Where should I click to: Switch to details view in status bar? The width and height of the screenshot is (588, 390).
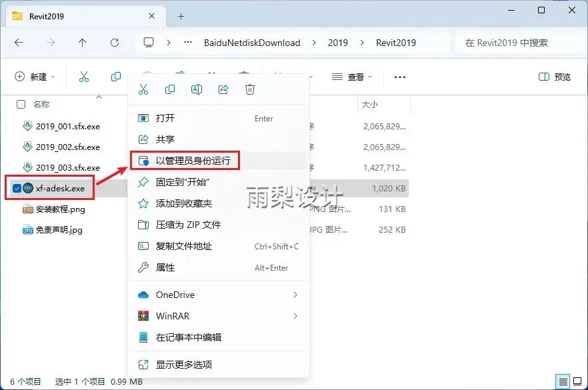point(563,382)
